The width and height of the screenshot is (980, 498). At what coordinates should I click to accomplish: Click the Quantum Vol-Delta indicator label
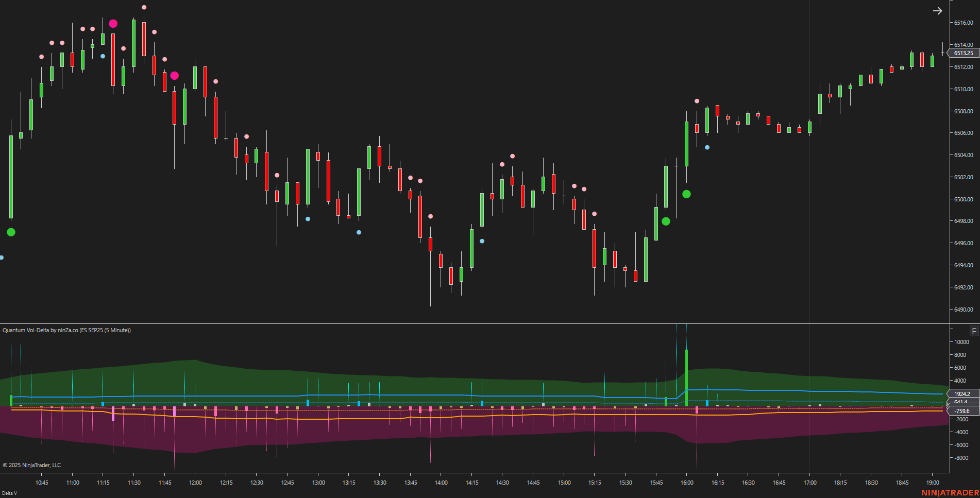[x=66, y=330]
